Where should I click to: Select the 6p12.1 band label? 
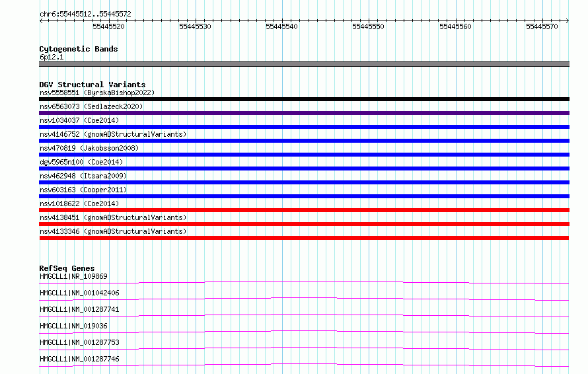click(x=52, y=57)
